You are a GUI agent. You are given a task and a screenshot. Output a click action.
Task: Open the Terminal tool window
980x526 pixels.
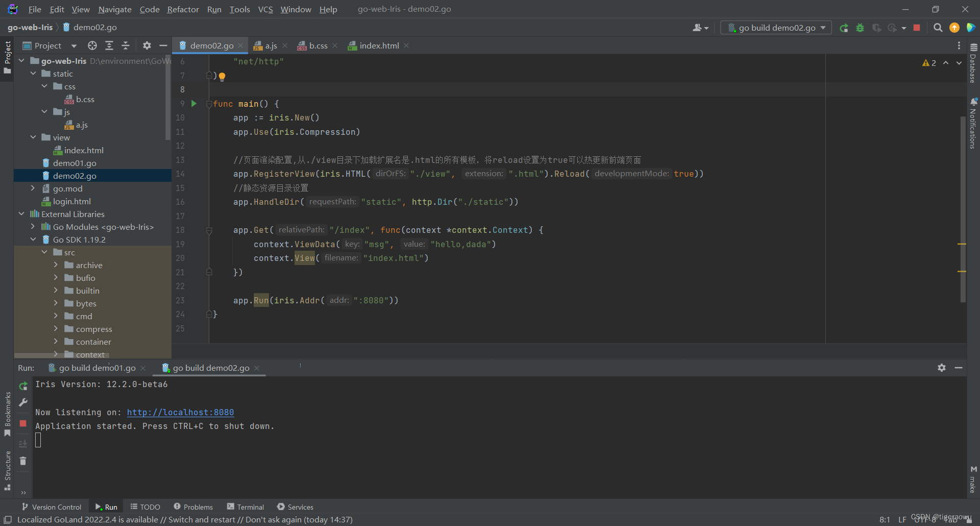coord(246,507)
